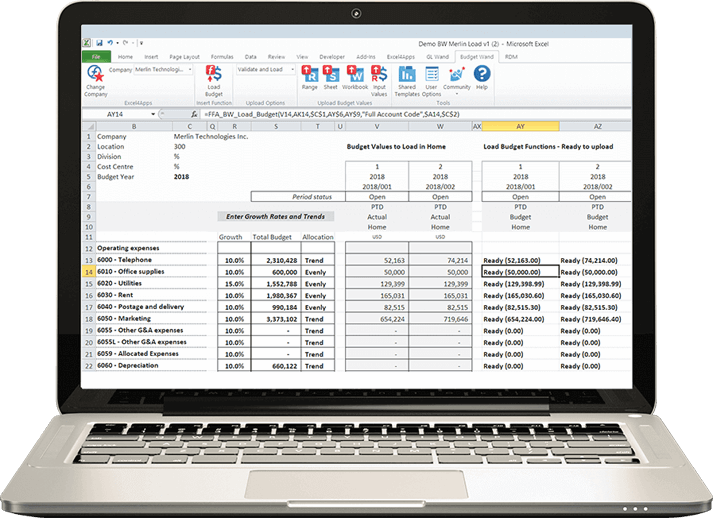Switch to the Insert tab
Screen dimensions: 713x518
pyautogui.click(x=151, y=57)
